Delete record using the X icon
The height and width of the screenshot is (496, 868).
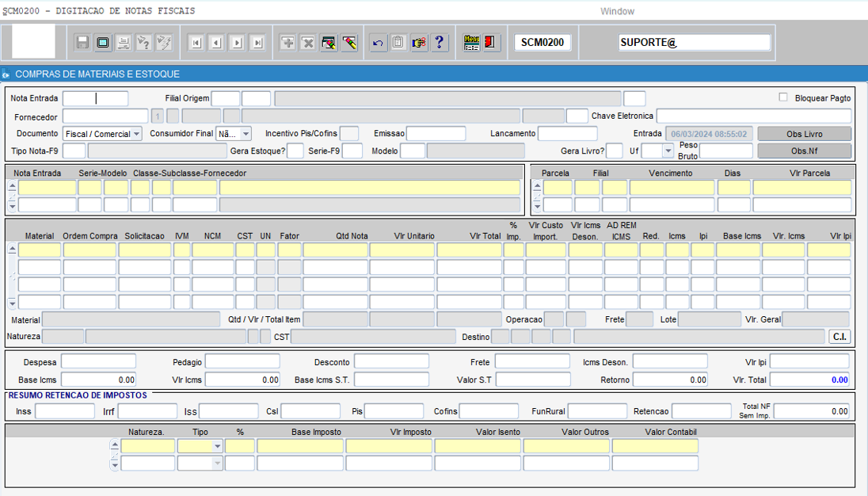coord(308,43)
